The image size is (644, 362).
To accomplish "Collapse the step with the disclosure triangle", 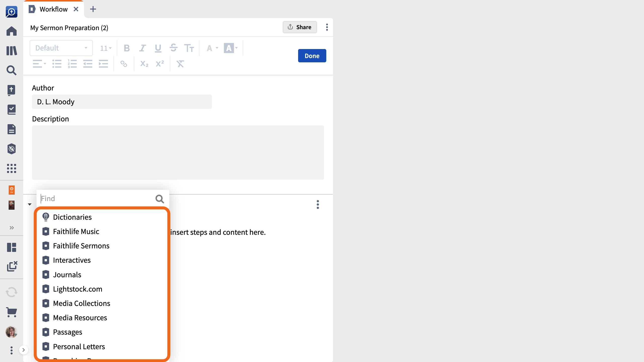I will (x=30, y=204).
